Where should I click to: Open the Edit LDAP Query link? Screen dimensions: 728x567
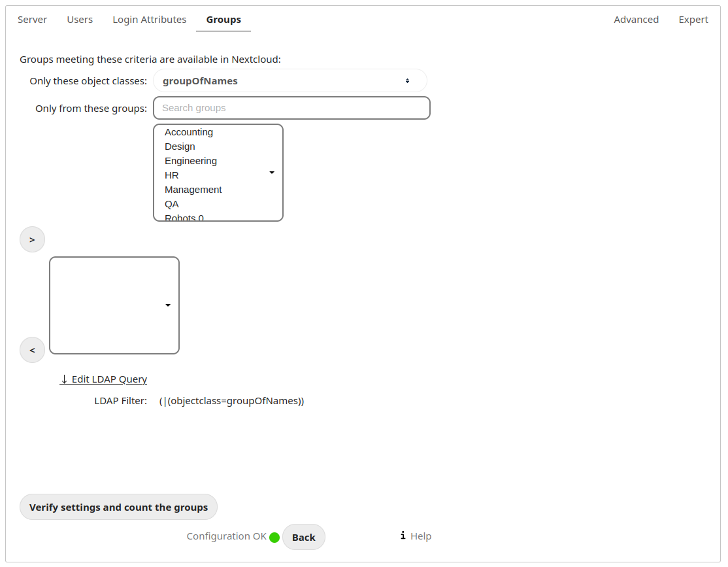[x=103, y=379]
